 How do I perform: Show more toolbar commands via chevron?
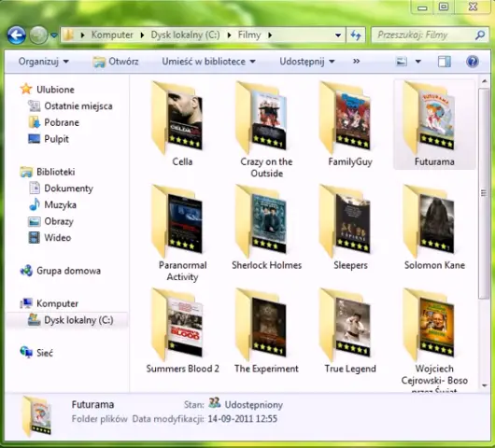coord(356,62)
